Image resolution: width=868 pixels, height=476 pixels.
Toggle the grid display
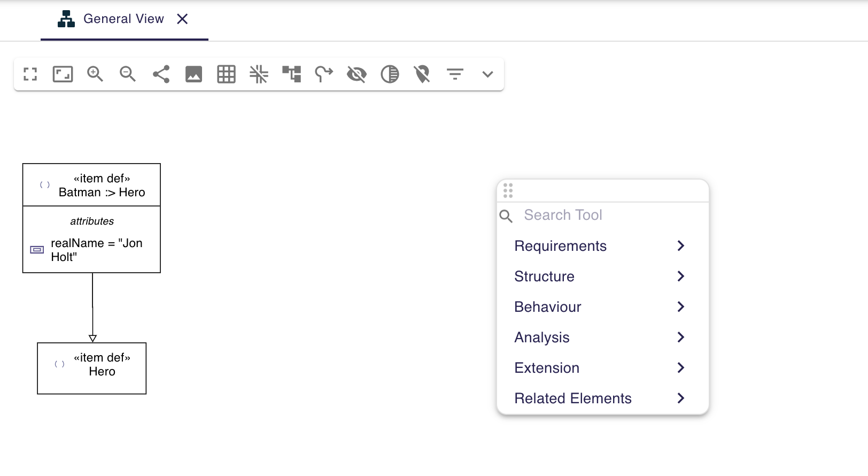226,74
